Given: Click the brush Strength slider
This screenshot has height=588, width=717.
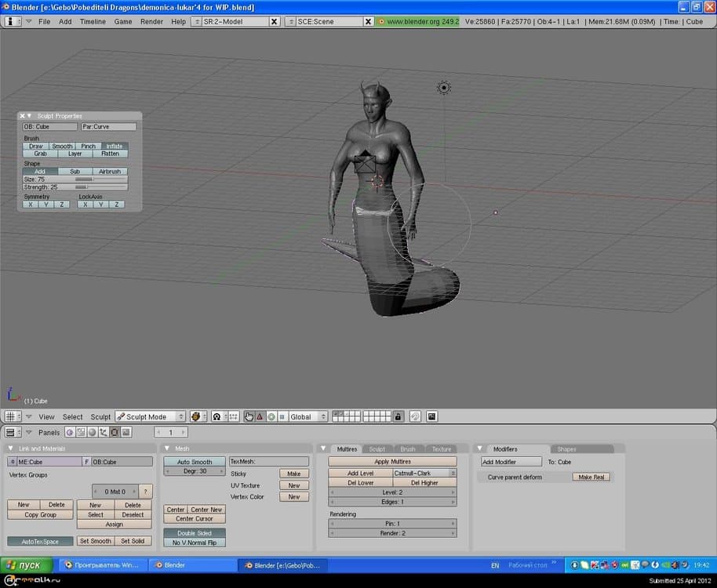Looking at the screenshot, I should [75, 187].
